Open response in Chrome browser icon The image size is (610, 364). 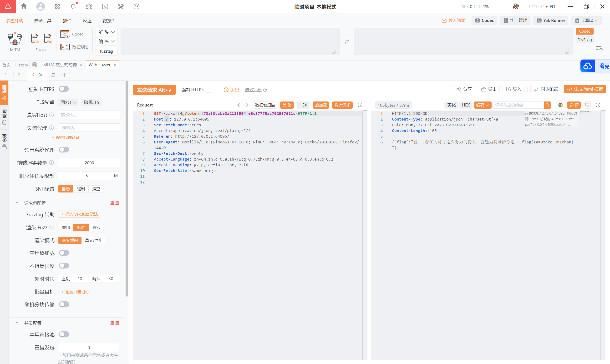(x=561, y=105)
